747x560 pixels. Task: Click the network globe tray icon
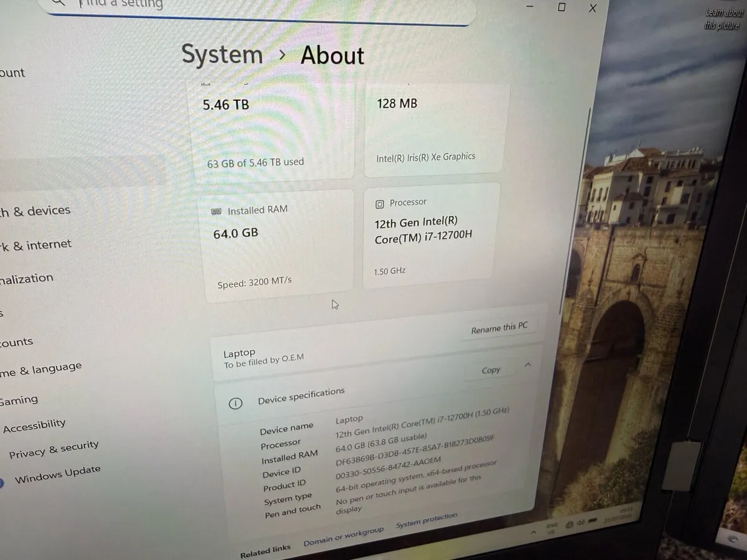pyautogui.click(x=569, y=525)
